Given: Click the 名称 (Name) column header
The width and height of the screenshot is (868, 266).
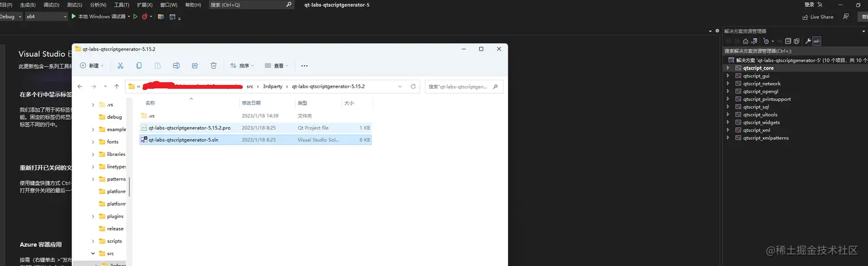Looking at the screenshot, I should click(x=150, y=103).
